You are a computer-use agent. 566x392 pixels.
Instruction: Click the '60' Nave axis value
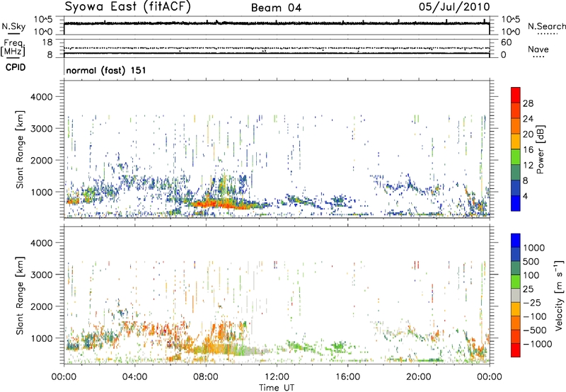(506, 42)
